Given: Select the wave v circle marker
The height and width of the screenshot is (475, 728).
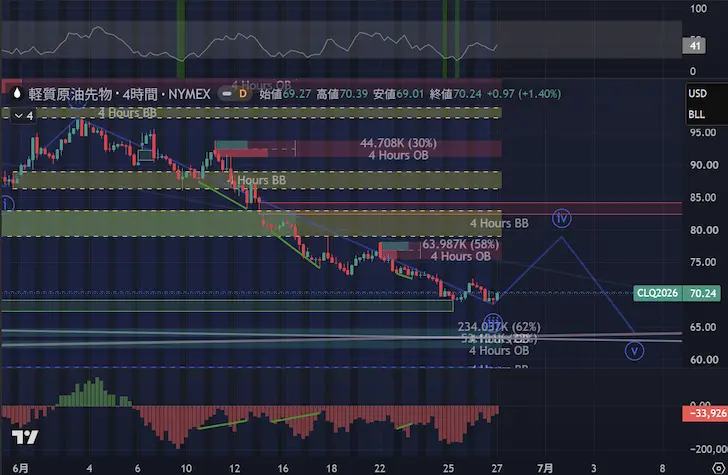Looking at the screenshot, I should (634, 351).
